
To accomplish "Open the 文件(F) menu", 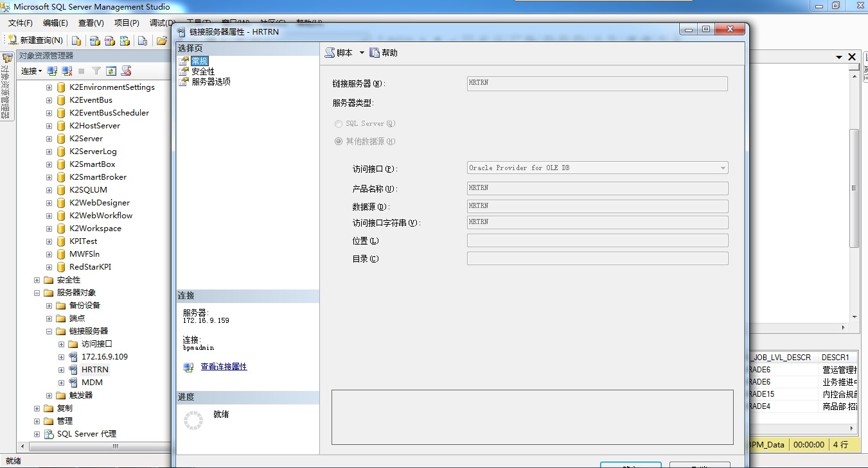I will pos(20,23).
